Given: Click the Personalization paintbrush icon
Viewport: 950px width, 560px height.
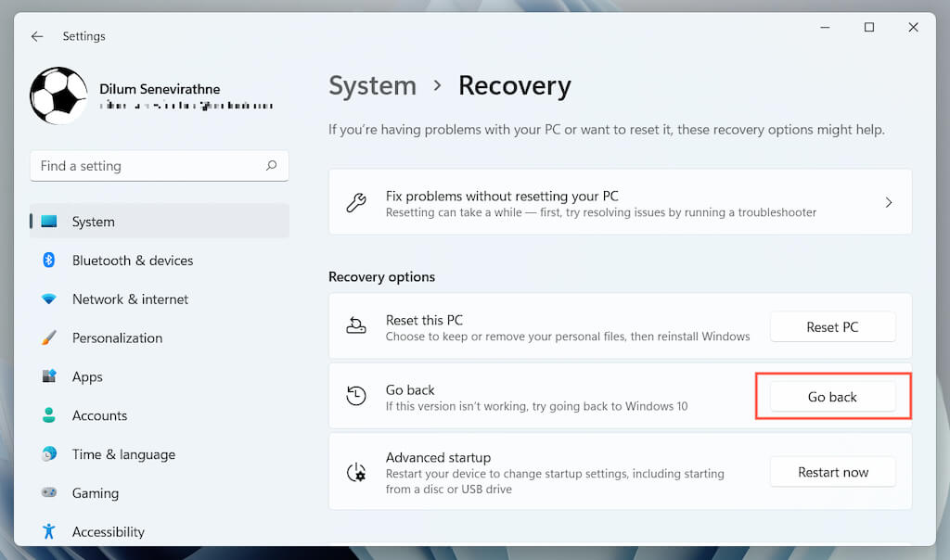Looking at the screenshot, I should coord(49,338).
